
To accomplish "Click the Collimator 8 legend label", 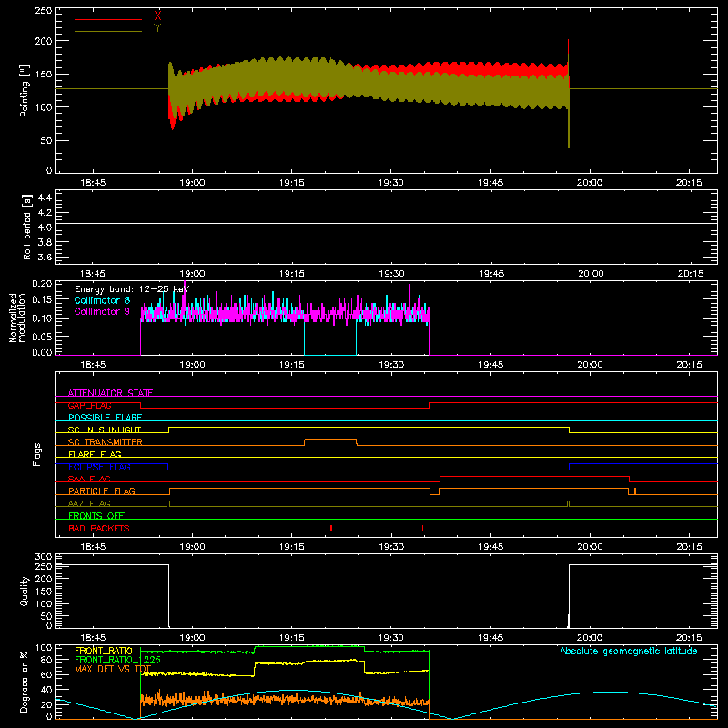I will [102, 300].
